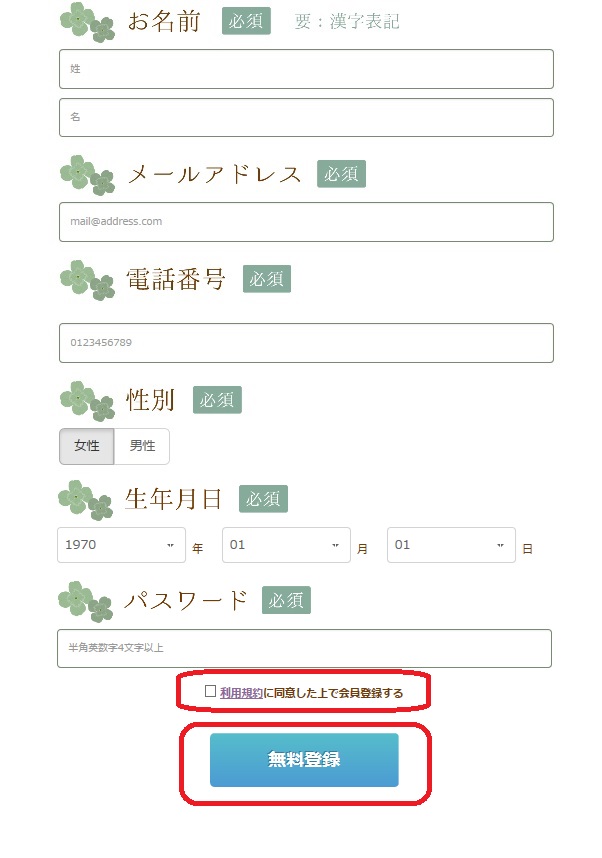This screenshot has height=858, width=602.
Task: Click the clover icon beside 性別
Action: pos(88,401)
